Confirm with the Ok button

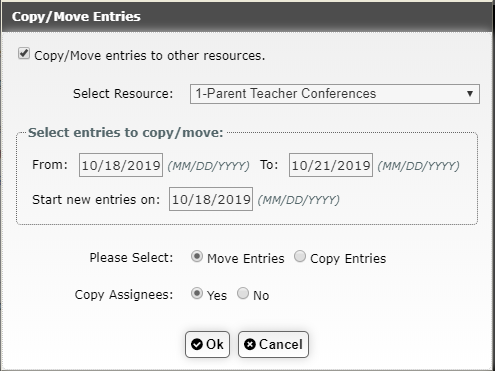[x=207, y=344]
